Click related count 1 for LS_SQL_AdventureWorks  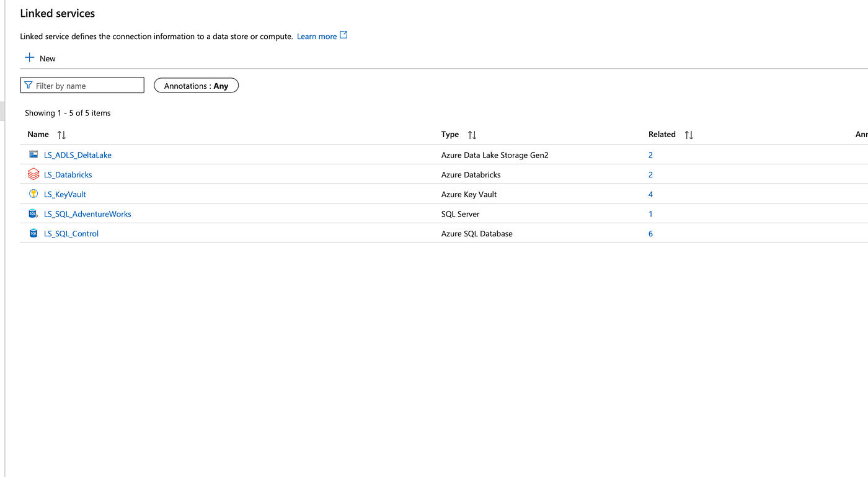pos(650,214)
